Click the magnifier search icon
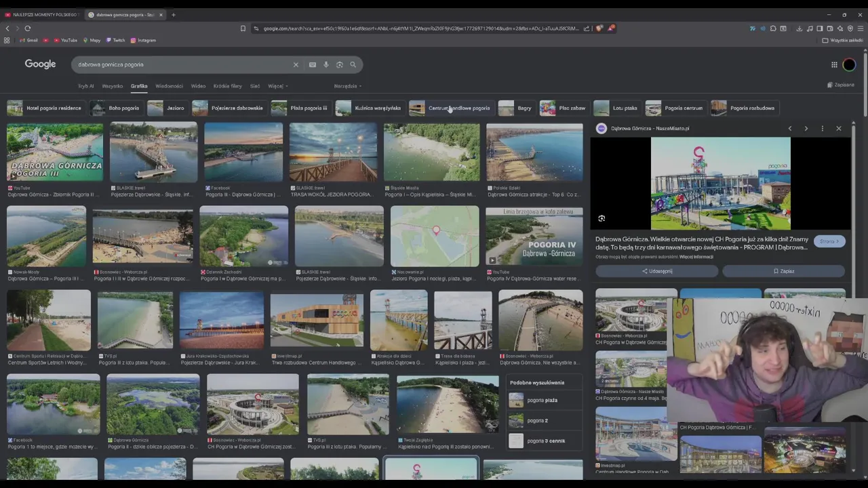This screenshot has width=868, height=488. (353, 64)
